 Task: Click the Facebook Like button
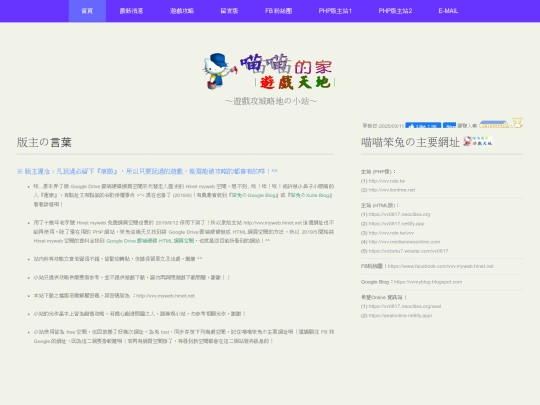tap(423, 126)
